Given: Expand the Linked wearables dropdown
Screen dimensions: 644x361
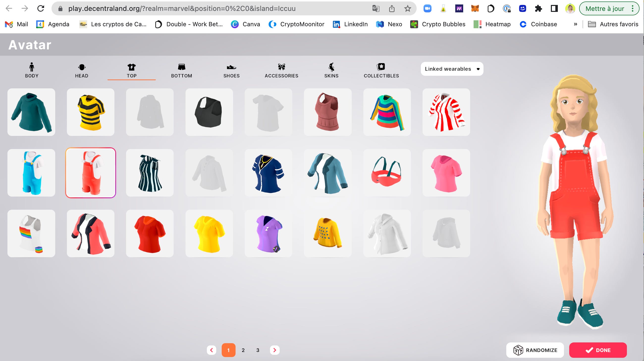Looking at the screenshot, I should click(x=452, y=69).
